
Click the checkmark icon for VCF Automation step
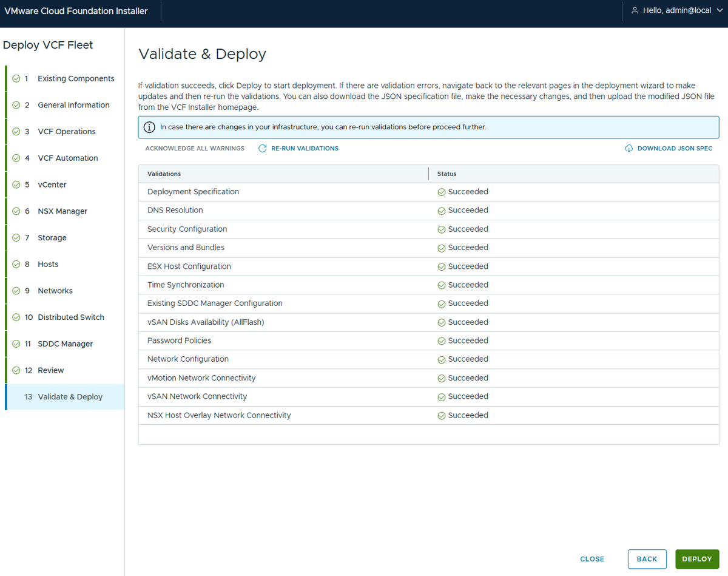pyautogui.click(x=16, y=158)
